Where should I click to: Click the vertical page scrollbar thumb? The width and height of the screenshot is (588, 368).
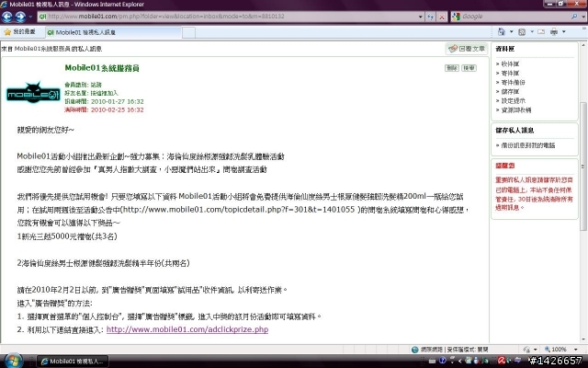point(583,167)
